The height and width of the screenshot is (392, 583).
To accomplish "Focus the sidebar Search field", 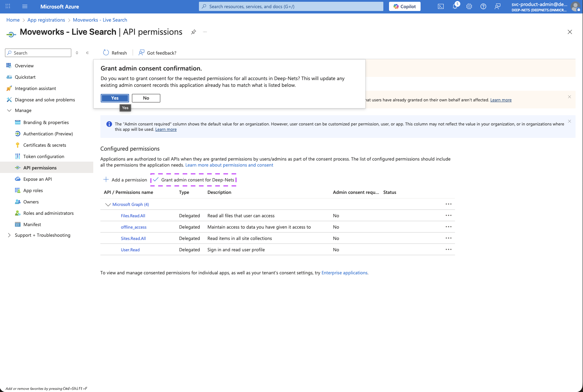I will pos(38,53).
